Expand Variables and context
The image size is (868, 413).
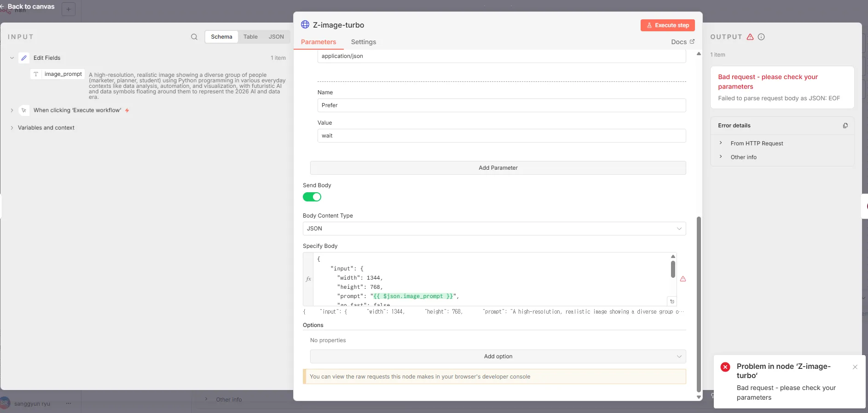12,128
